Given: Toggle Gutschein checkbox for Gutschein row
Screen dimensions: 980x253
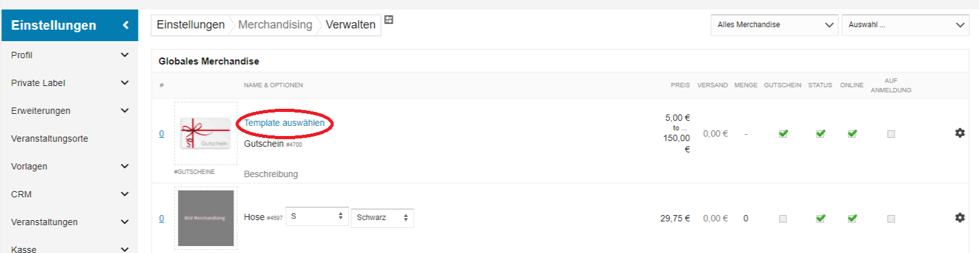Looking at the screenshot, I should pos(783,133).
